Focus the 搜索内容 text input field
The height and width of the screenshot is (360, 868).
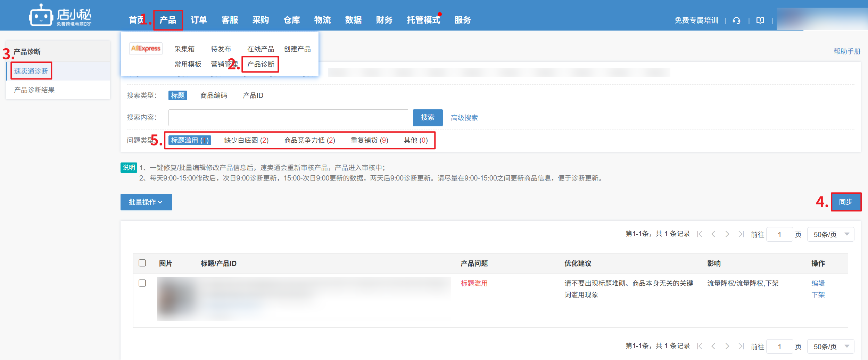click(288, 118)
